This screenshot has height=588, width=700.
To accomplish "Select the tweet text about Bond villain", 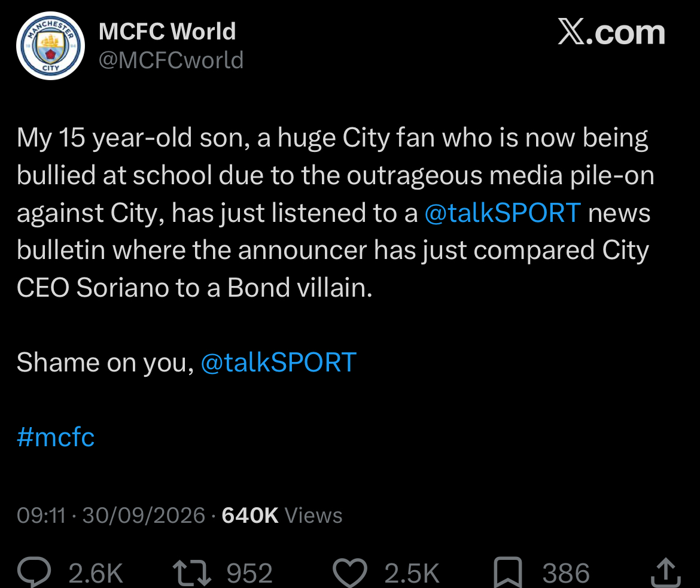I will [x=336, y=212].
